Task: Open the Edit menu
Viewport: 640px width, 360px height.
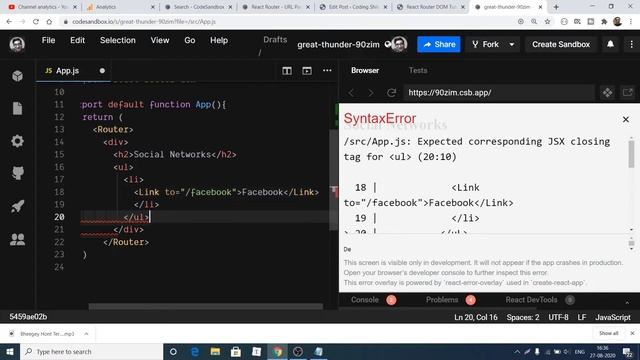Action: [x=77, y=40]
